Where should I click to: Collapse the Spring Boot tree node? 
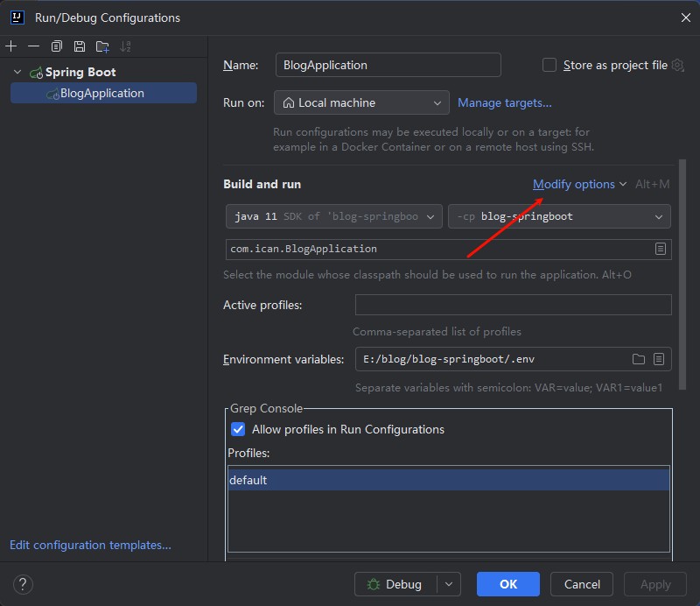click(17, 72)
